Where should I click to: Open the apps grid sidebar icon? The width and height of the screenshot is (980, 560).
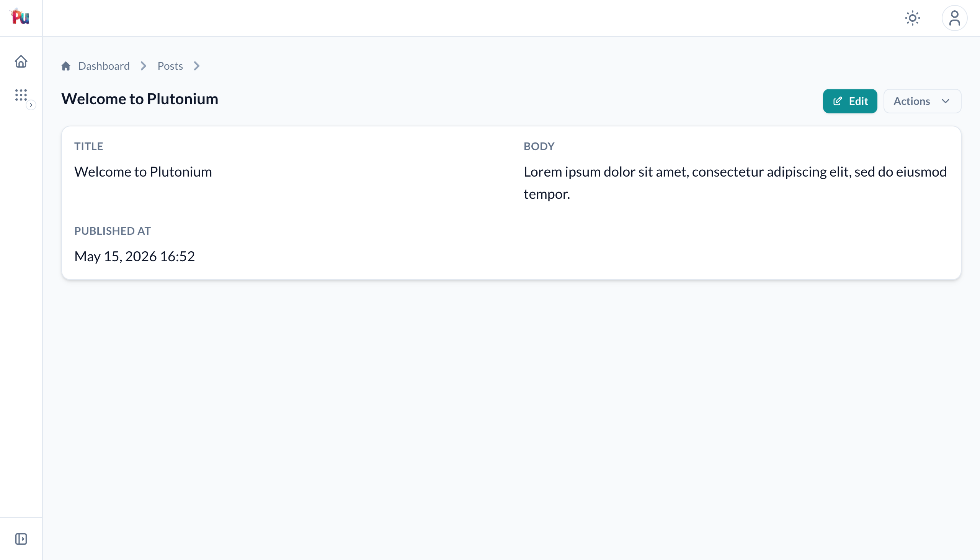coord(21,95)
